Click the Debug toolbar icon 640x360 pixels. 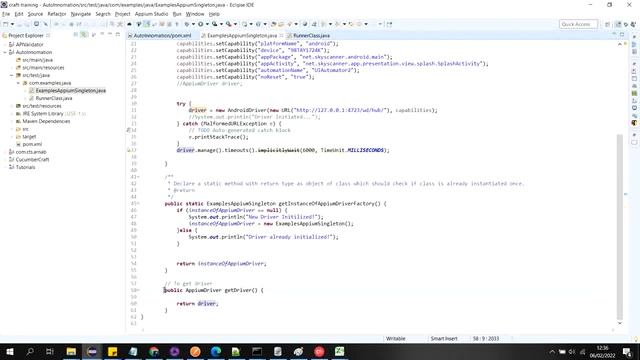[187, 24]
